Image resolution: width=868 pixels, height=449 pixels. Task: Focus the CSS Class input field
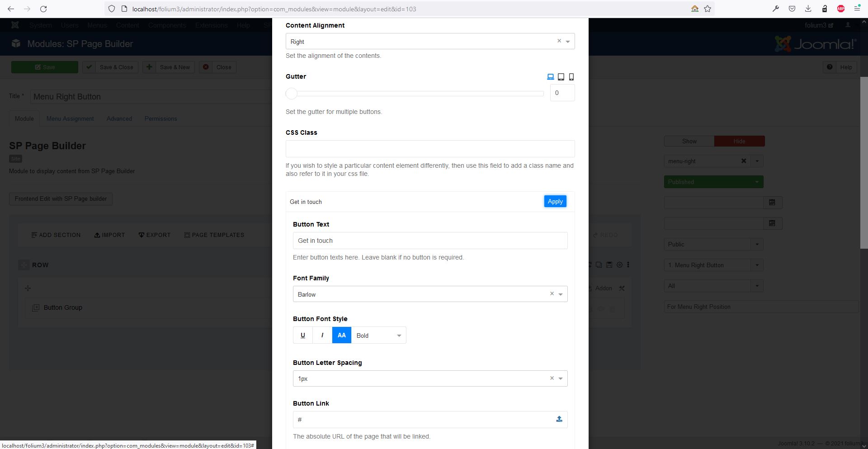(x=430, y=149)
